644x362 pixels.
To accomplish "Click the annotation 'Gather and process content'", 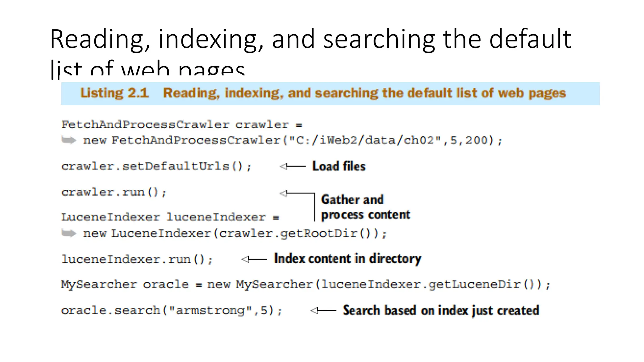I will pos(365,207).
